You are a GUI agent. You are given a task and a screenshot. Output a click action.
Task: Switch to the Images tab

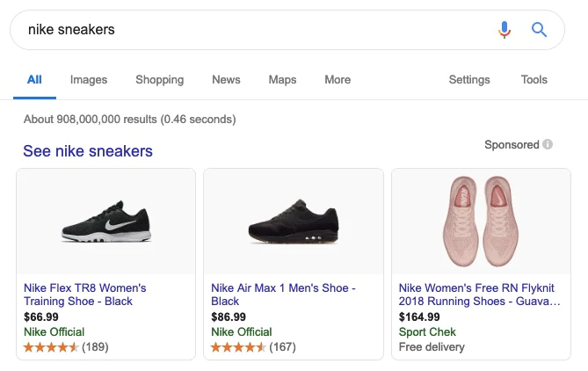pos(89,80)
